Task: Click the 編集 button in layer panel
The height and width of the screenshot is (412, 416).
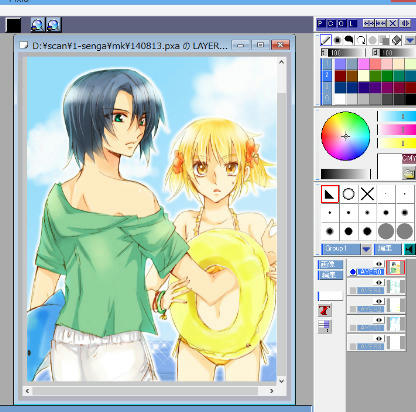Action: [x=330, y=275]
